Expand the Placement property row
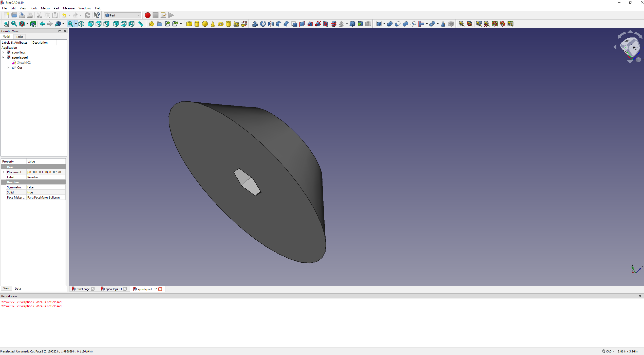 (x=4, y=172)
